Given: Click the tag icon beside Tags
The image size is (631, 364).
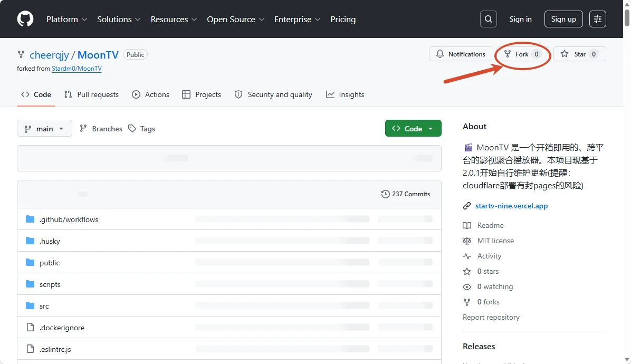Looking at the screenshot, I should point(132,128).
